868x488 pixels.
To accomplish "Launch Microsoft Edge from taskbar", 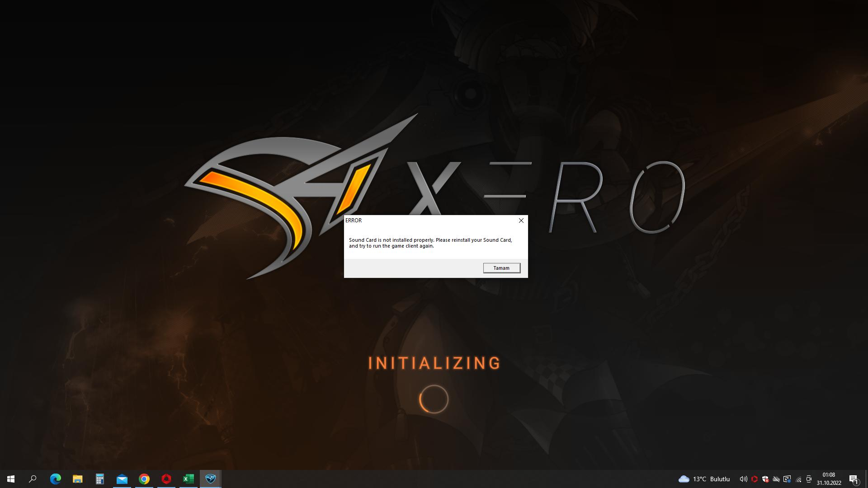I will (55, 479).
